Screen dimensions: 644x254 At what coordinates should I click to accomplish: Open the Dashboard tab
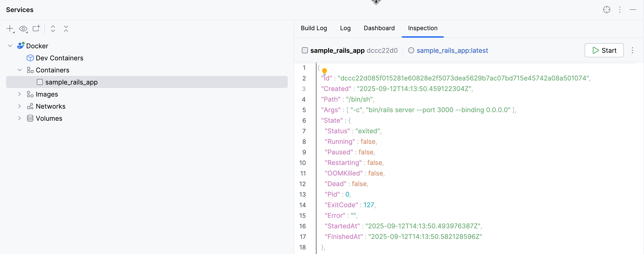point(379,28)
